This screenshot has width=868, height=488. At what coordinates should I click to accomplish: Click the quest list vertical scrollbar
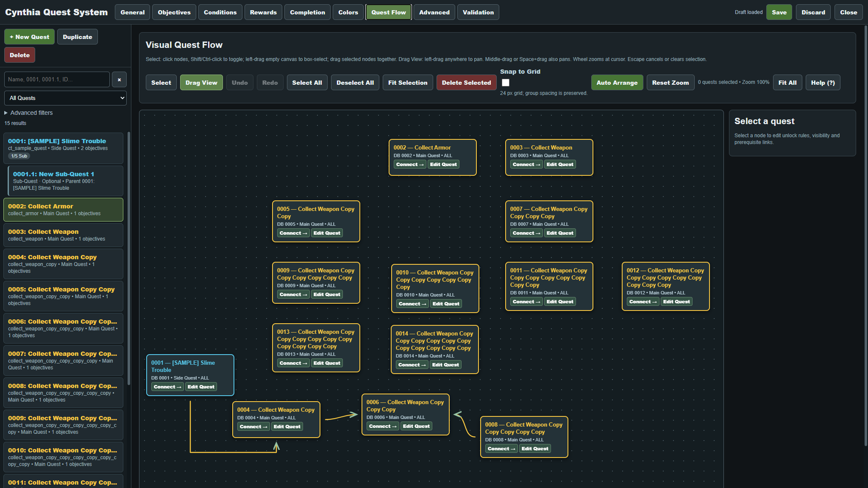pos(128,258)
